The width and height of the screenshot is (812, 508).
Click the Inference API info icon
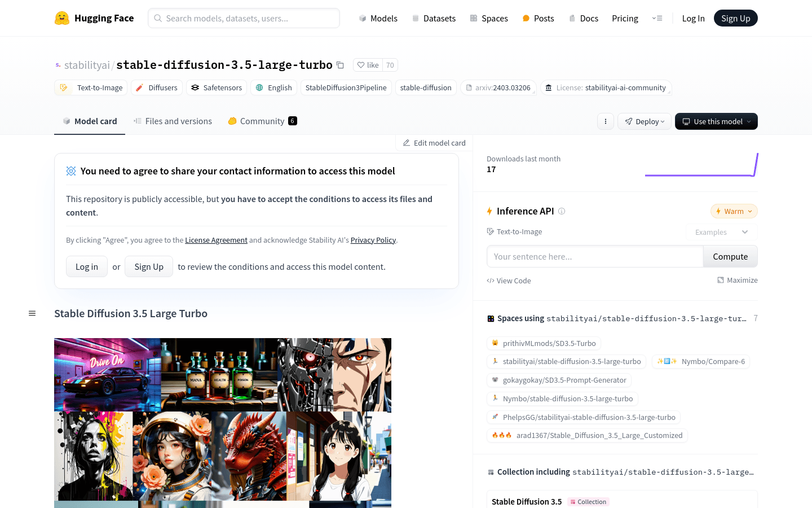click(x=562, y=211)
